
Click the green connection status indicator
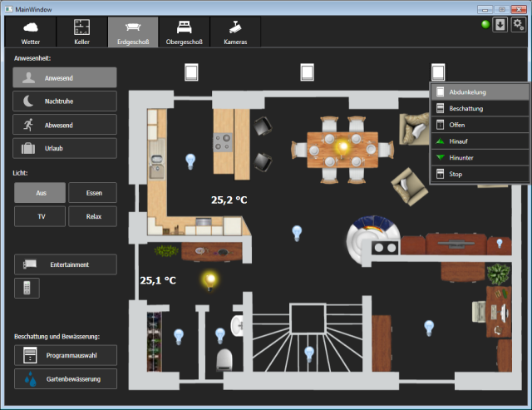485,24
